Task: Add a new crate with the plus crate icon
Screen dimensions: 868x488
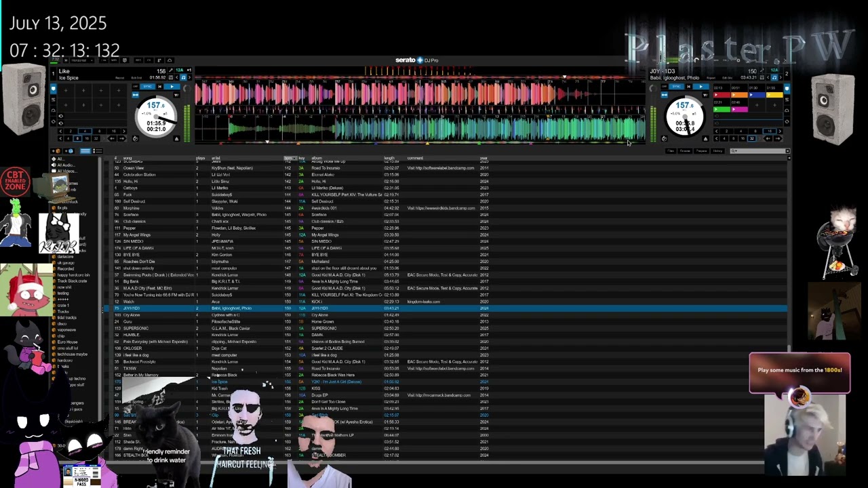Action: click(58, 150)
